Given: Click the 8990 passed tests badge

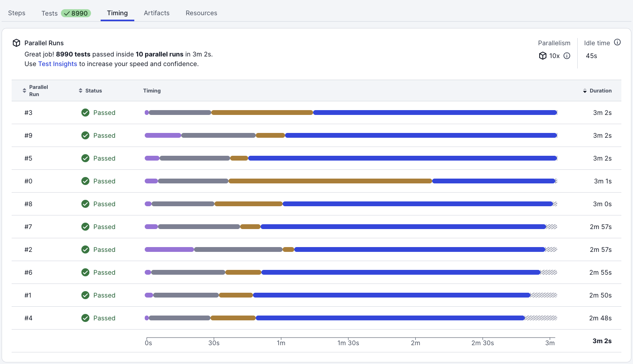Looking at the screenshot, I should (76, 13).
